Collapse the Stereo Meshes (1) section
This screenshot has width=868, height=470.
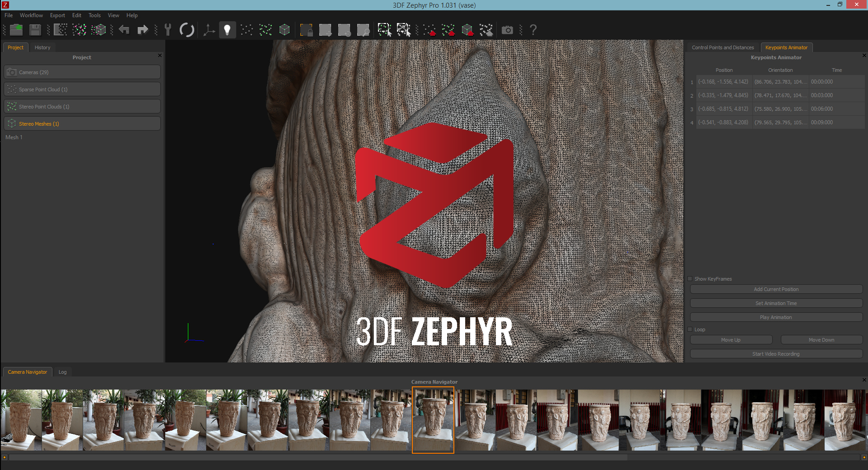point(82,124)
